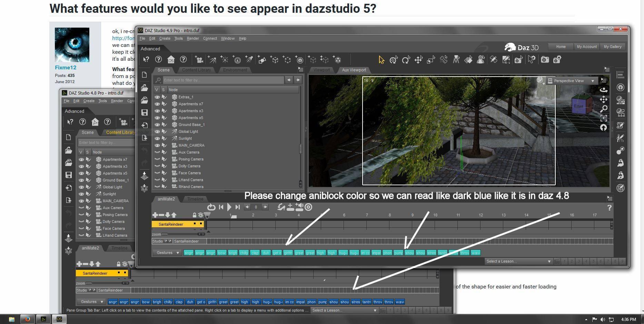This screenshot has width=644, height=324.
Task: Click the move-track-up arrow in aniMate2 4.9
Action: coord(174,215)
